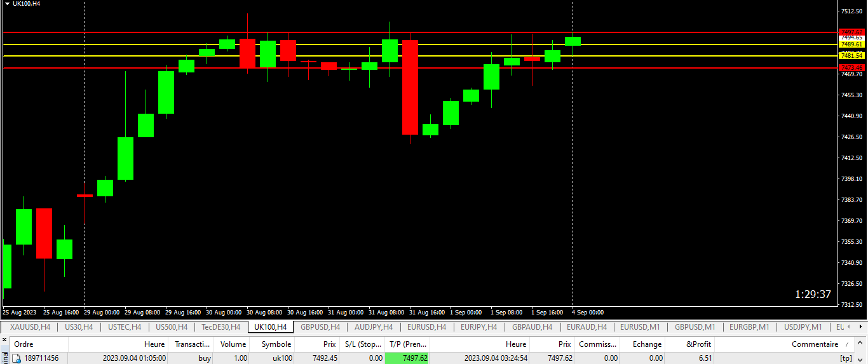This screenshot has width=868, height=364.
Task: Click the chart shift triangle beside UK100,H4
Action: pyautogui.click(x=6, y=4)
